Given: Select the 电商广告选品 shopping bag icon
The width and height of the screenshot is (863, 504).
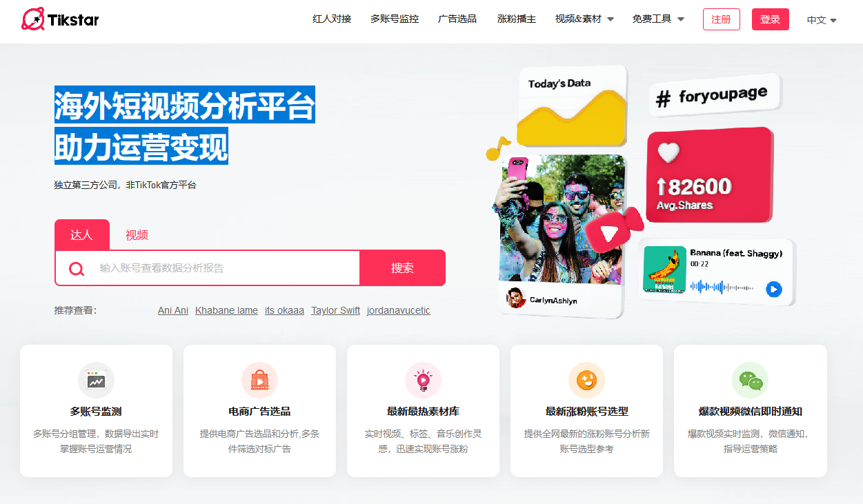Looking at the screenshot, I should (x=259, y=380).
